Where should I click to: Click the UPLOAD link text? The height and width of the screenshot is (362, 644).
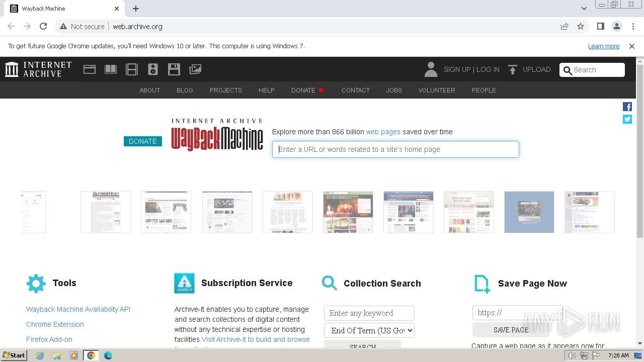tap(536, 70)
